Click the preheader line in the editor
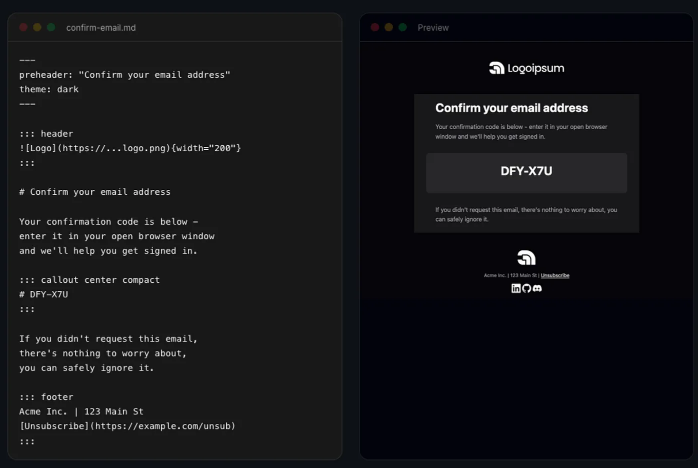 (x=125, y=75)
